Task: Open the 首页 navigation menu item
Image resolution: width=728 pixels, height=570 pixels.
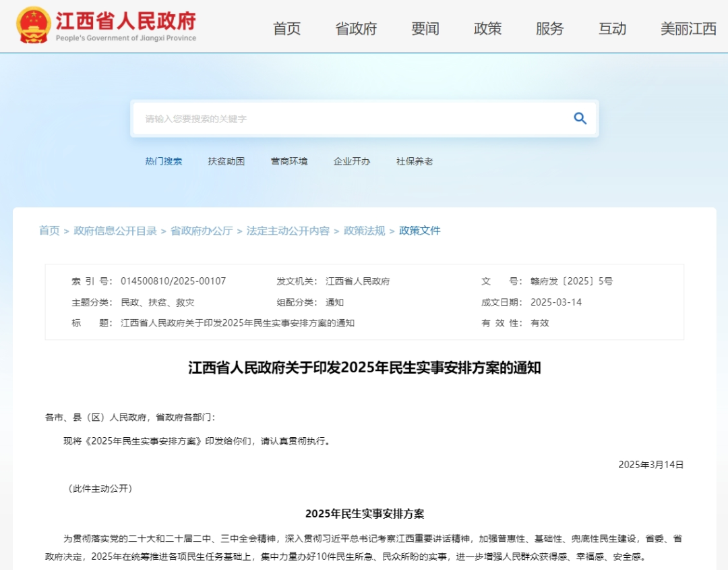Action: click(x=286, y=29)
